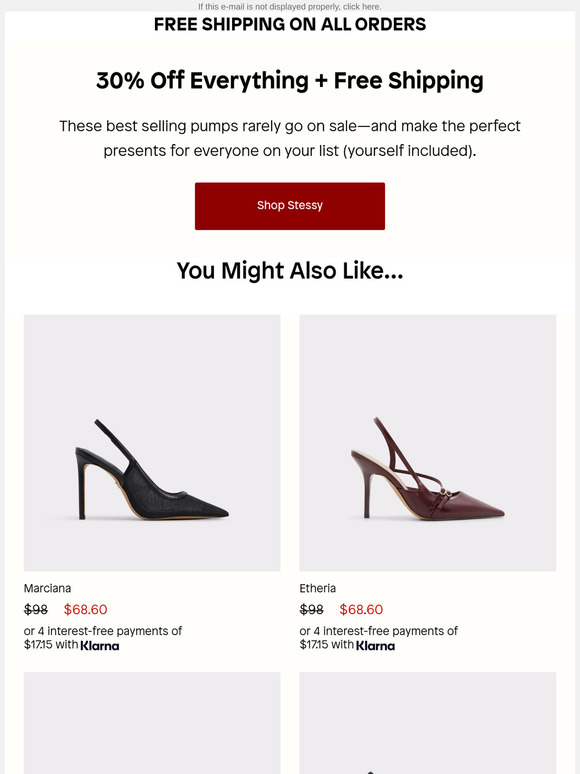Screen dimensions: 580x774
Task: Click the Klarna logo under Etheria
Action: pos(375,646)
